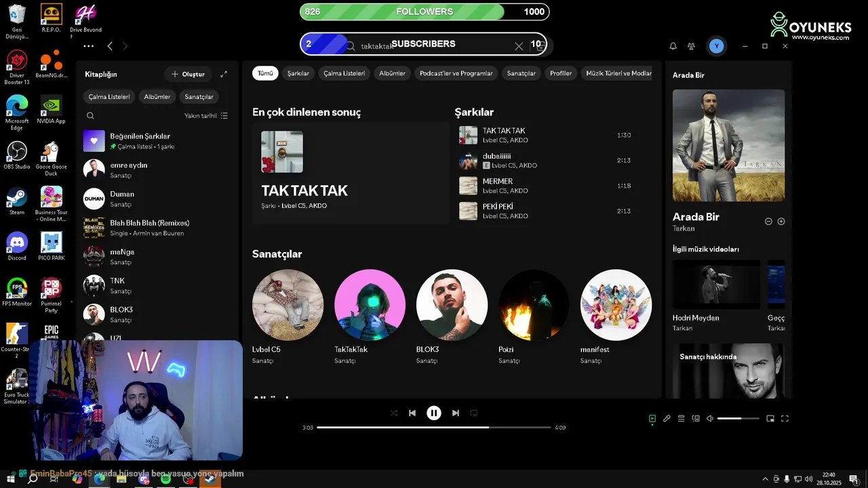This screenshot has width=868, height=488.
Task: Skip to the previous track
Action: click(x=412, y=413)
